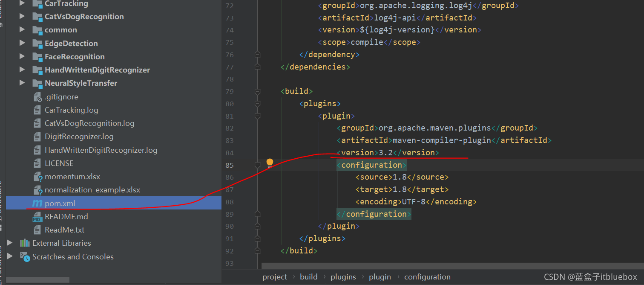Viewport: 644px width, 285px height.
Task: Click the momentum.xlsx unknown-file icon
Action: [x=37, y=177]
